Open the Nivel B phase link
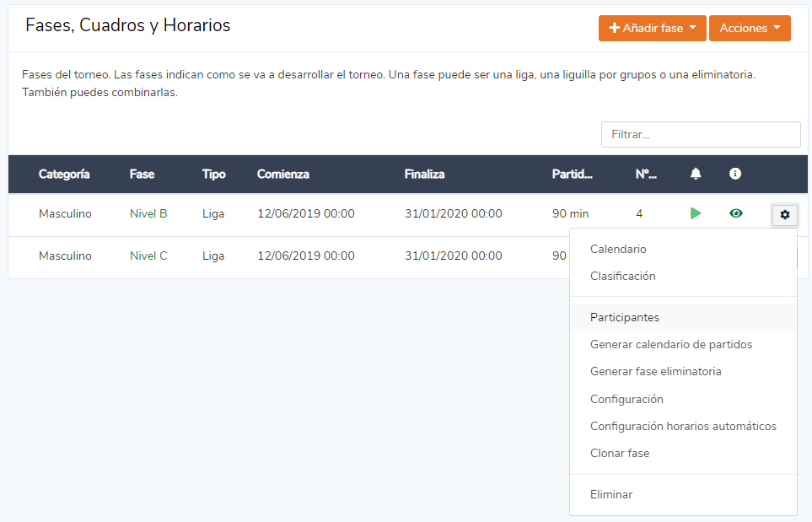This screenshot has height=522, width=812. click(148, 213)
